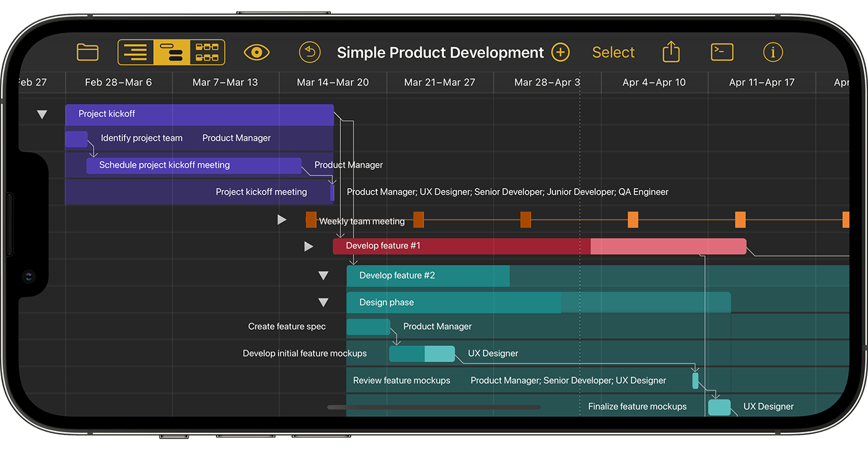Open the documents folder icon
This screenshot has height=449, width=868.
(x=87, y=52)
